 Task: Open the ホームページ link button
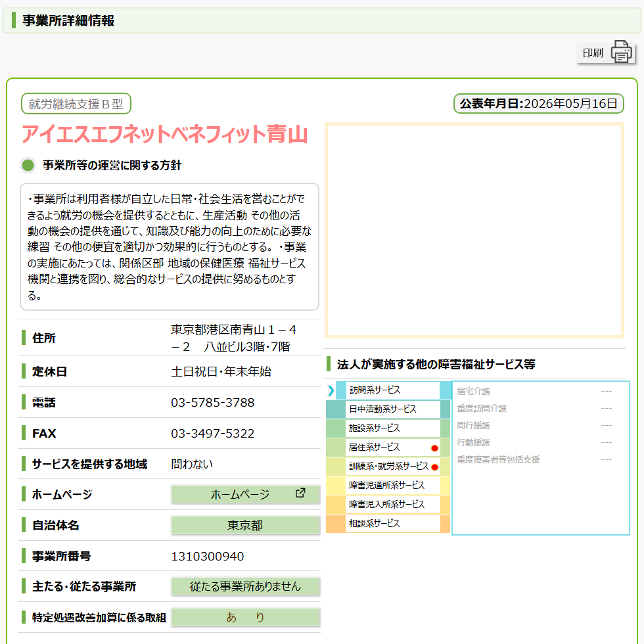point(245,494)
